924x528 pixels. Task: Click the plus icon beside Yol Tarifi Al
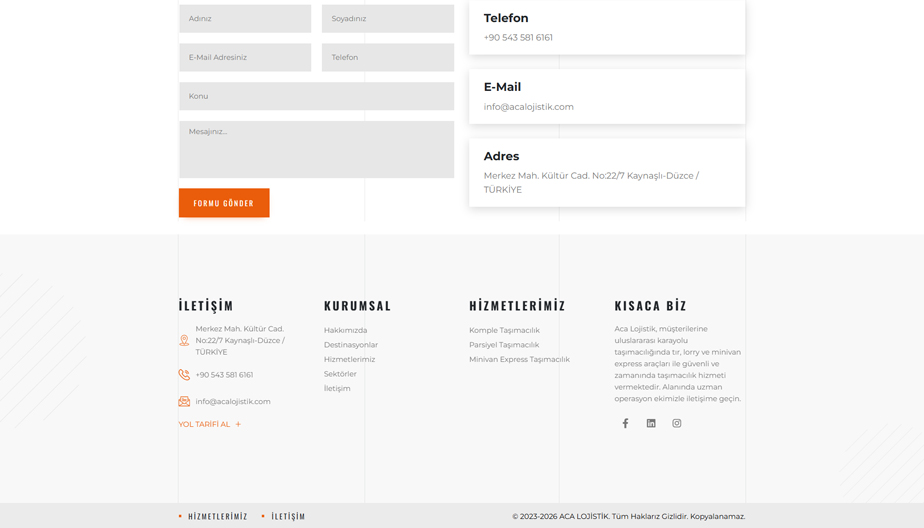(x=238, y=424)
